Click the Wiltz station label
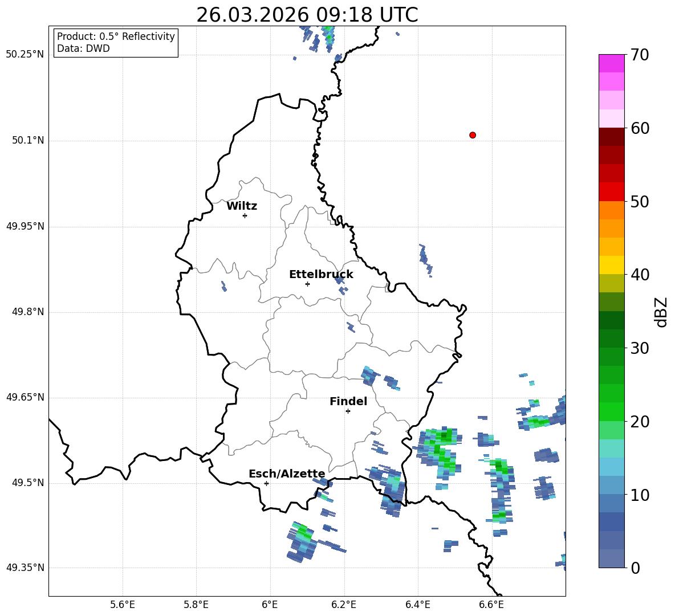The width and height of the screenshot is (675, 616). 242,206
